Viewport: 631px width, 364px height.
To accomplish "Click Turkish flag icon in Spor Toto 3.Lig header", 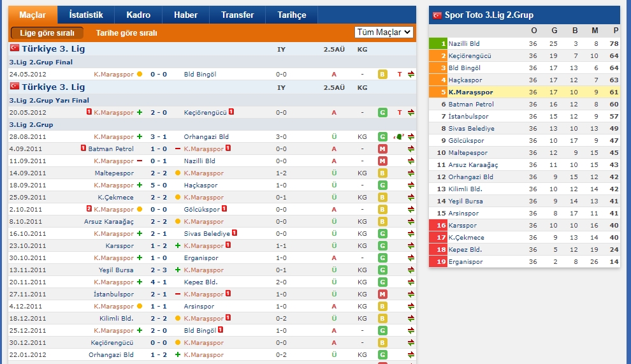I will click(x=437, y=15).
